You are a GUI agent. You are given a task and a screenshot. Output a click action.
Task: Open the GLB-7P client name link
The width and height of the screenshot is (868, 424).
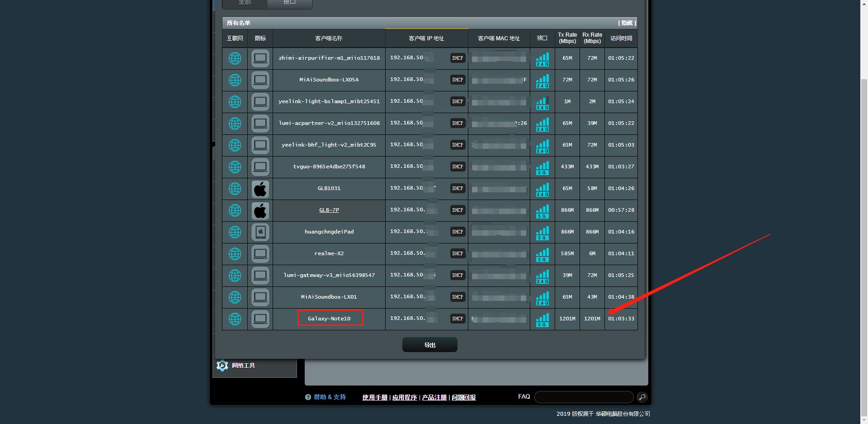pyautogui.click(x=329, y=210)
